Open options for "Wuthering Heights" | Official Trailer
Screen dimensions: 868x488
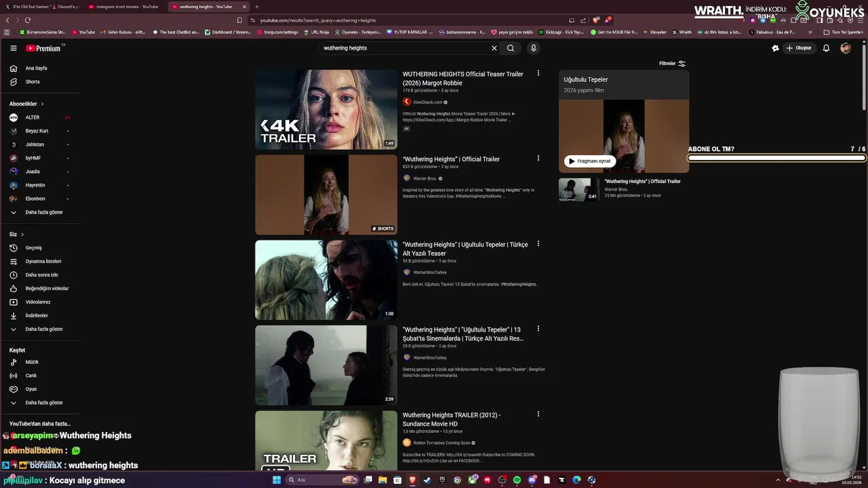pos(538,159)
